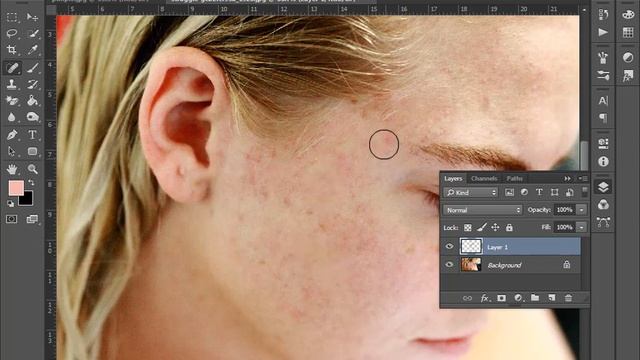Create a new group folder

[535, 298]
